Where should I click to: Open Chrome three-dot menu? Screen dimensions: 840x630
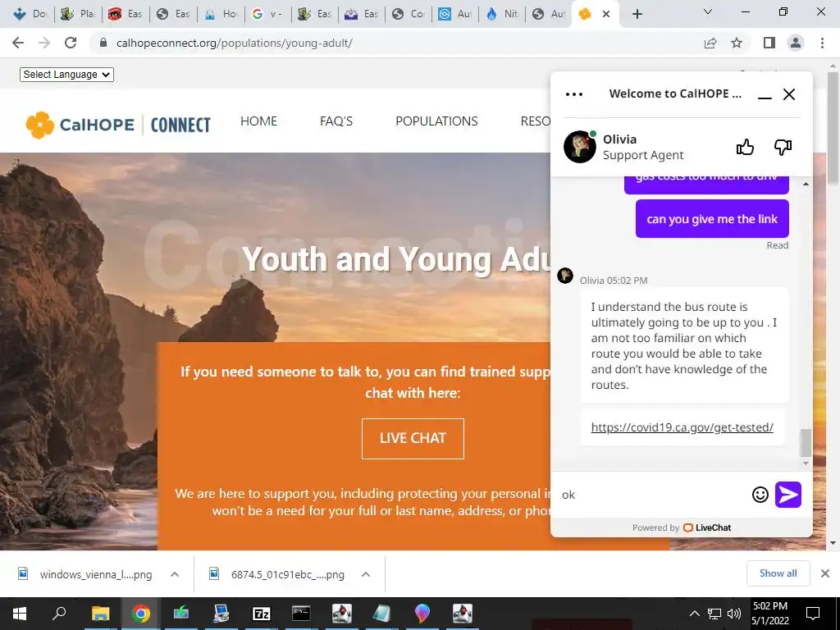pos(822,43)
